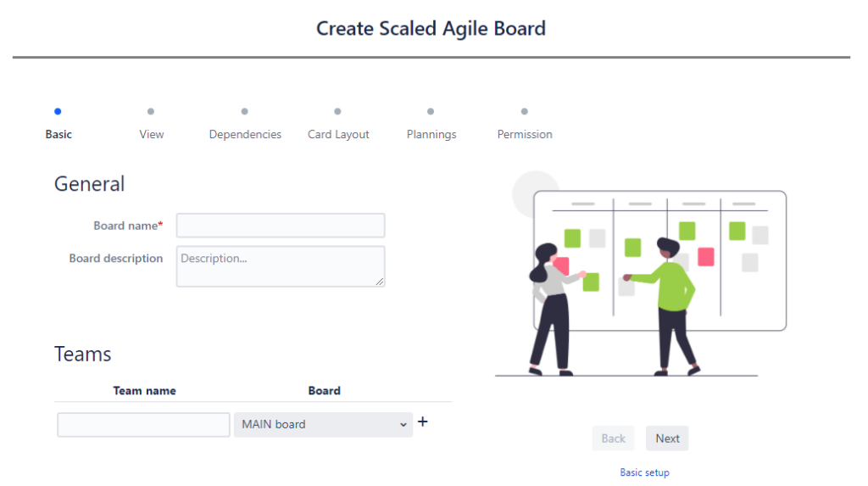
Task: Click the Permission step dot indicator
Action: coord(524,111)
